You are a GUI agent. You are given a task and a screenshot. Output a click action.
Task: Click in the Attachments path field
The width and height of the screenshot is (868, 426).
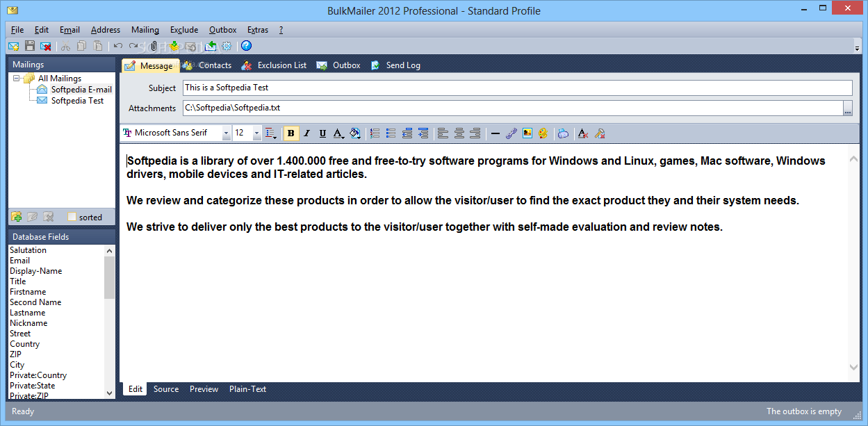click(513, 108)
